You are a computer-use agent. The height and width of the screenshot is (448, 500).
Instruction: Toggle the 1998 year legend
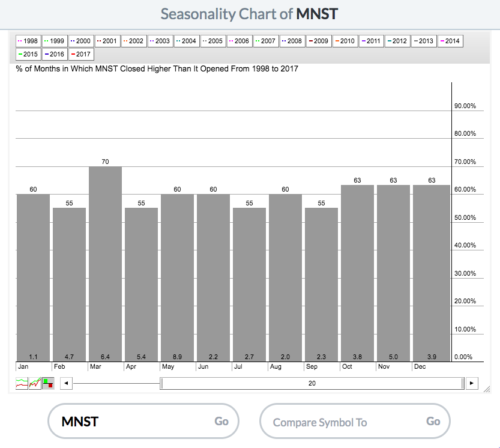coord(28,41)
